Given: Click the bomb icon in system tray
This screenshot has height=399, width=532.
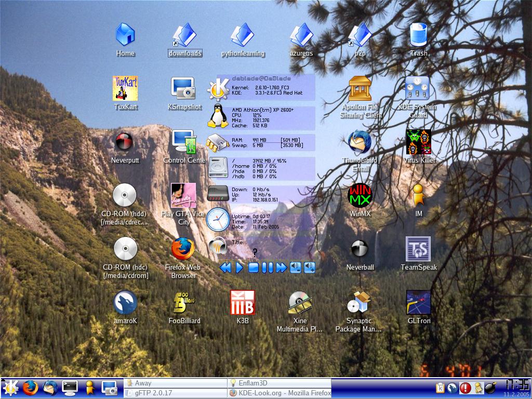Looking at the screenshot, I should 490,388.
